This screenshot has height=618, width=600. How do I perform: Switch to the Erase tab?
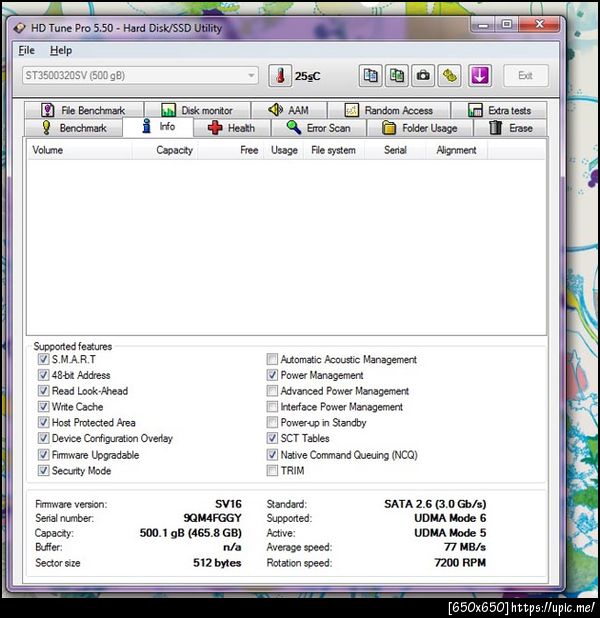pos(511,128)
